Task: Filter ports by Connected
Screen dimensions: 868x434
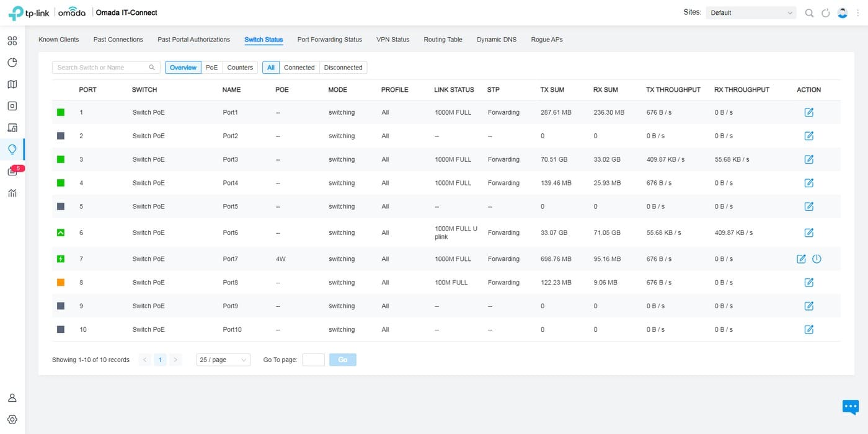Action: [x=299, y=68]
